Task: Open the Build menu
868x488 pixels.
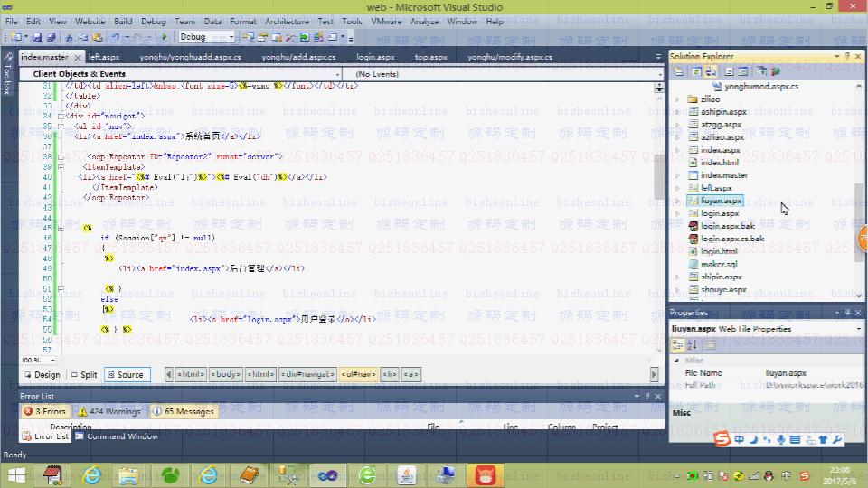Action: [123, 21]
